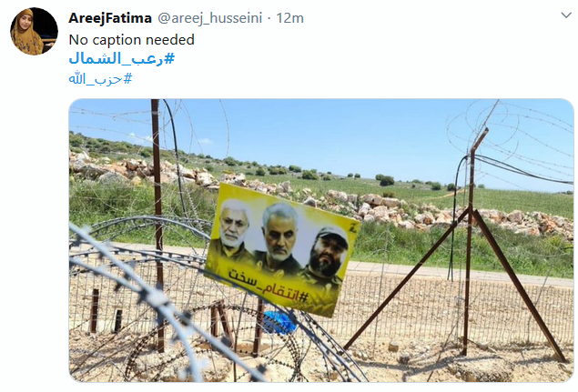Click the yellow poster in the photo
Viewport: 578px width, 392px height.
281,248
